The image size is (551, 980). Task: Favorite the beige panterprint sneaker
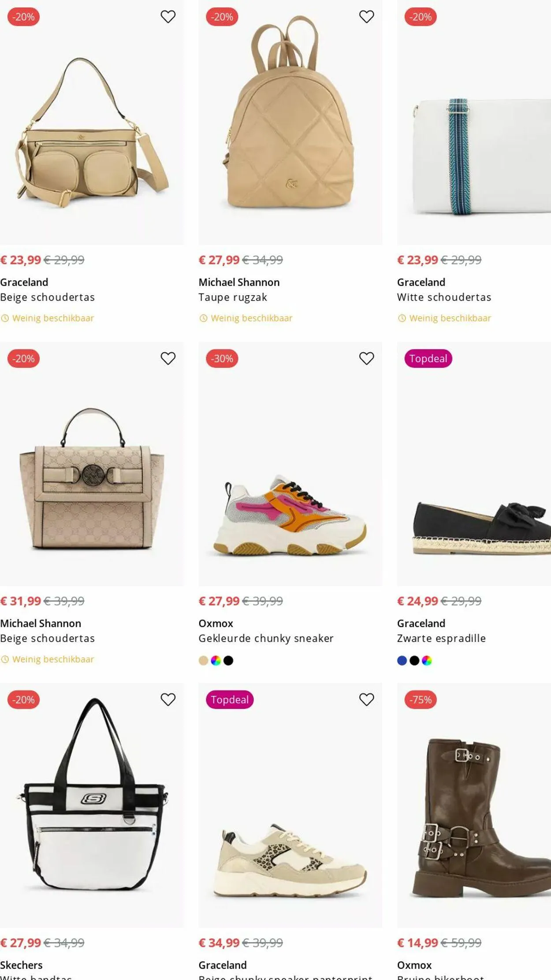366,699
